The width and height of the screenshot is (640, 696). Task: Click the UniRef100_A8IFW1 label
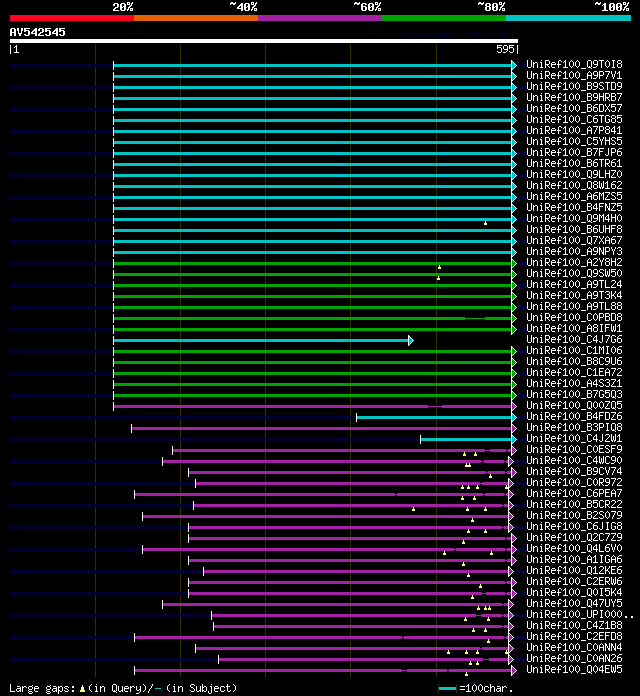(574, 329)
